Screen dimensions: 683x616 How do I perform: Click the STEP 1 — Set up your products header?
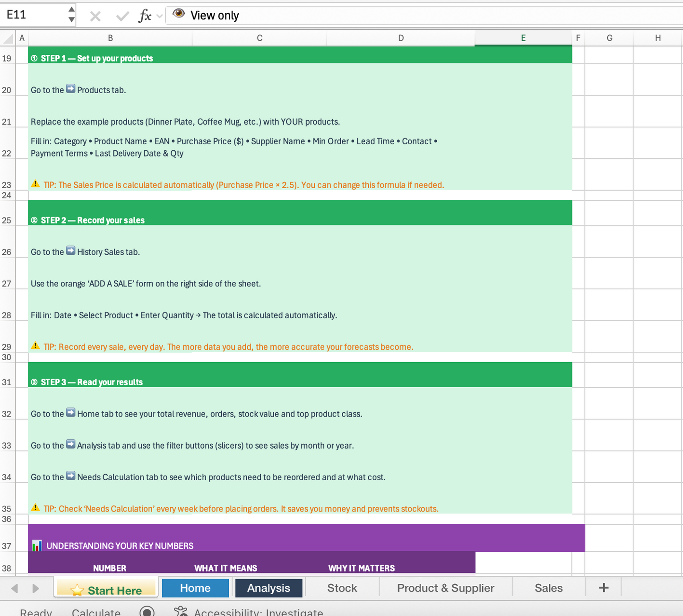tap(300, 55)
